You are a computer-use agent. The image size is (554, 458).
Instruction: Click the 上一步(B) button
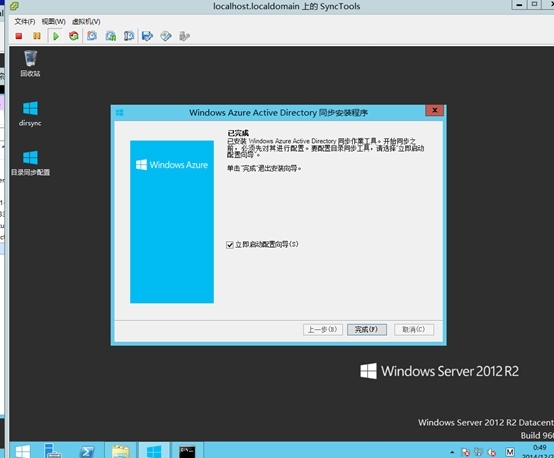[x=323, y=330]
